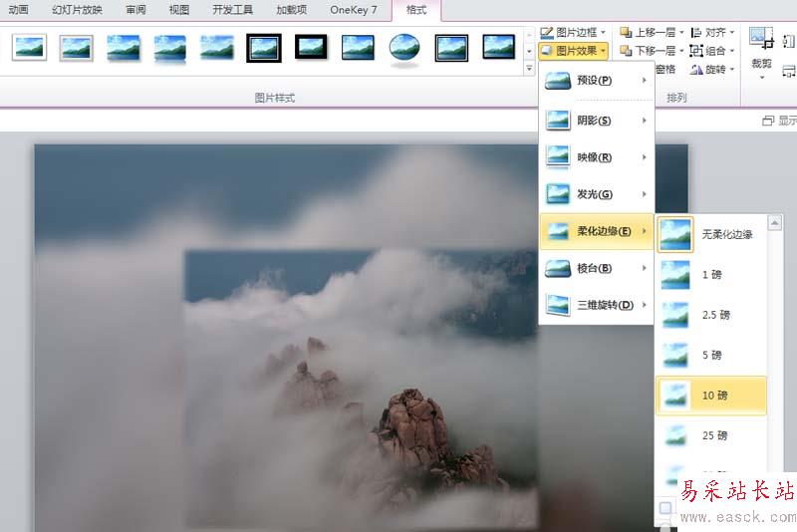
Task: Click the 棱台 bevel effect icon
Action: point(558,268)
